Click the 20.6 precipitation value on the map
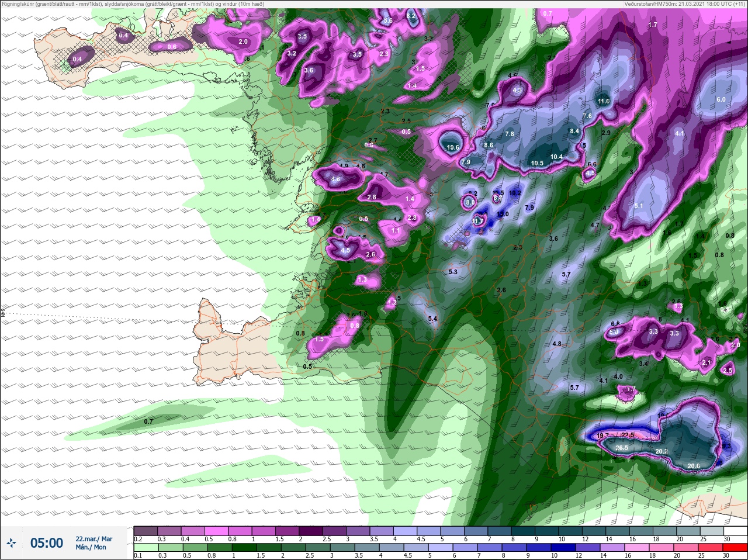Viewport: 748px width, 560px height. (693, 465)
